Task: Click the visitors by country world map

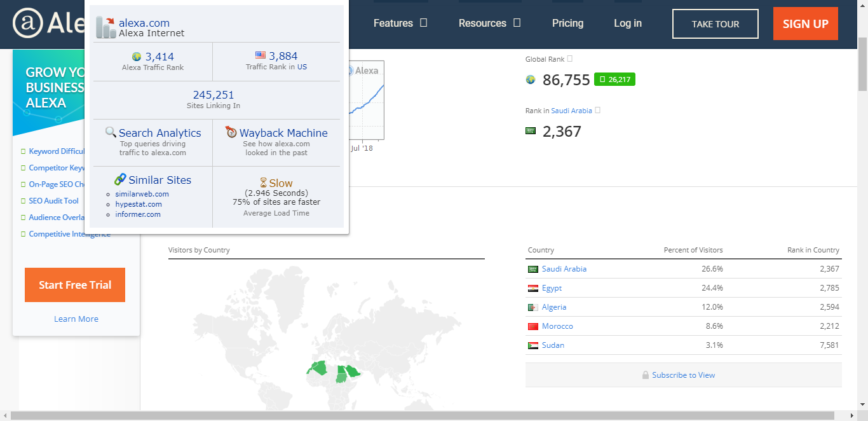Action: 326,337
